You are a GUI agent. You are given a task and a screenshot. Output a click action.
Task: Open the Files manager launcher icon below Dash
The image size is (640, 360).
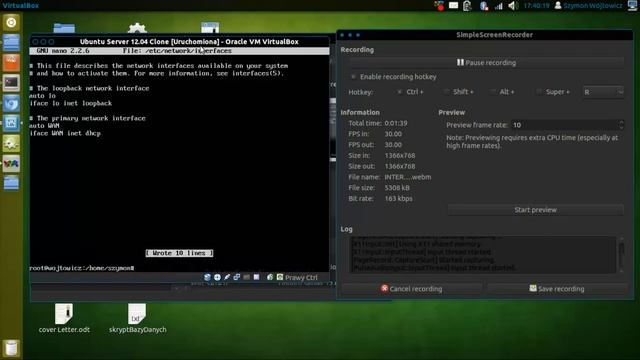point(11,42)
